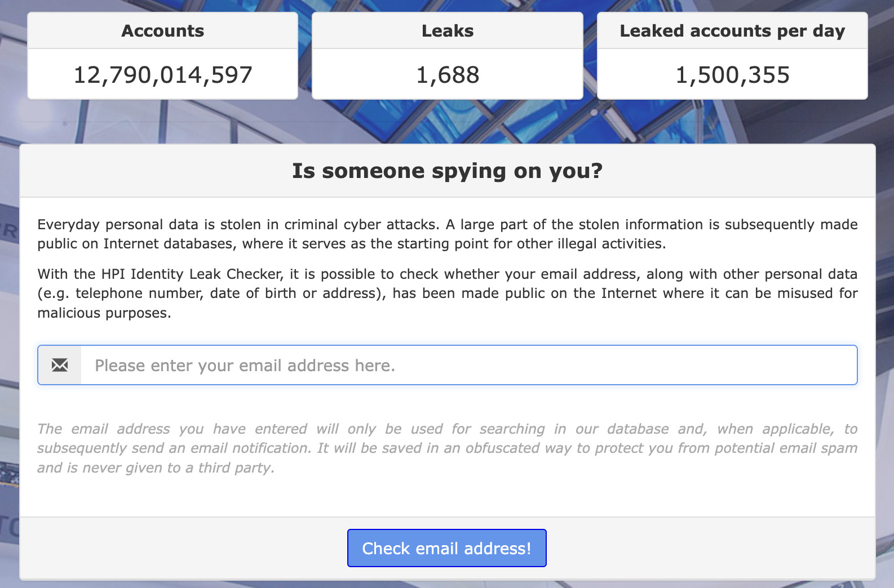Screen dimensions: 894x588
Task: Click the Check email address! button
Action: pyautogui.click(x=447, y=548)
